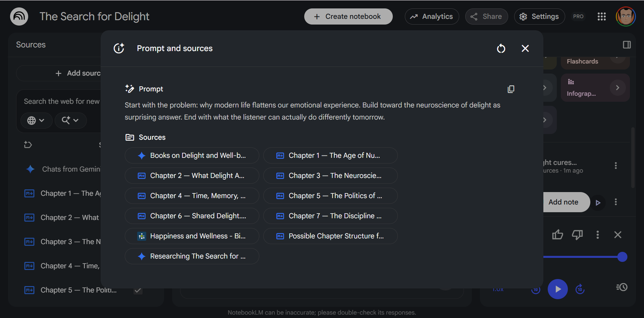Select Chapter 2 in the Sources sidebar
The height and width of the screenshot is (318, 644).
click(62, 218)
